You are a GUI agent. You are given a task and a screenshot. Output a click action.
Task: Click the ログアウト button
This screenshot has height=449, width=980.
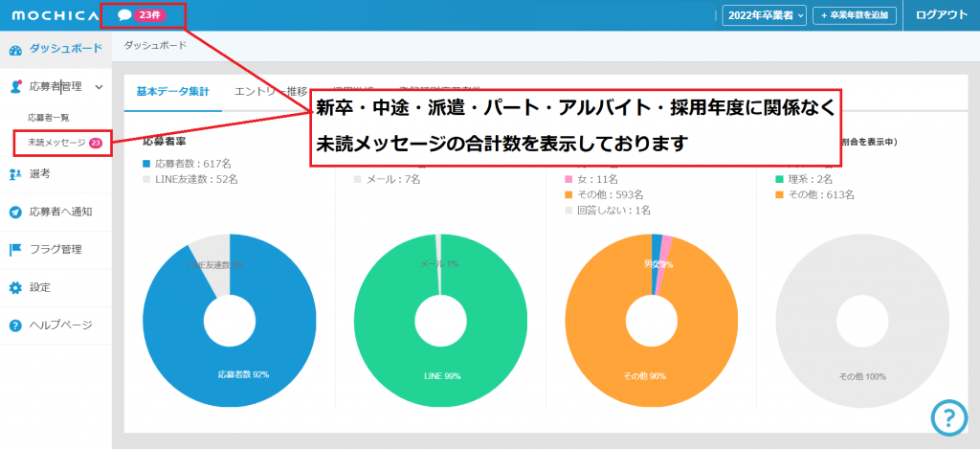coord(941,15)
